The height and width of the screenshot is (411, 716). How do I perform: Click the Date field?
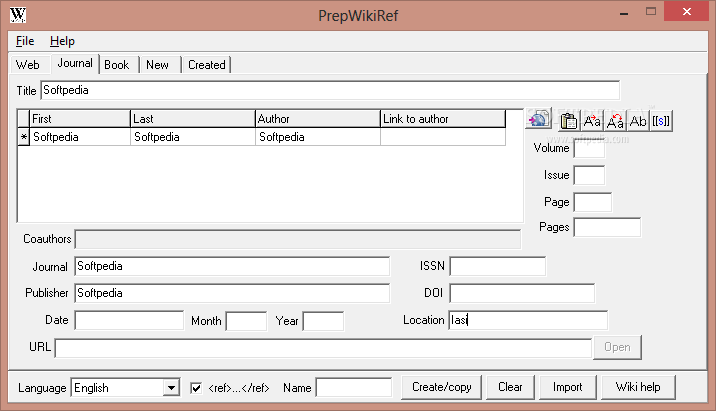(129, 321)
